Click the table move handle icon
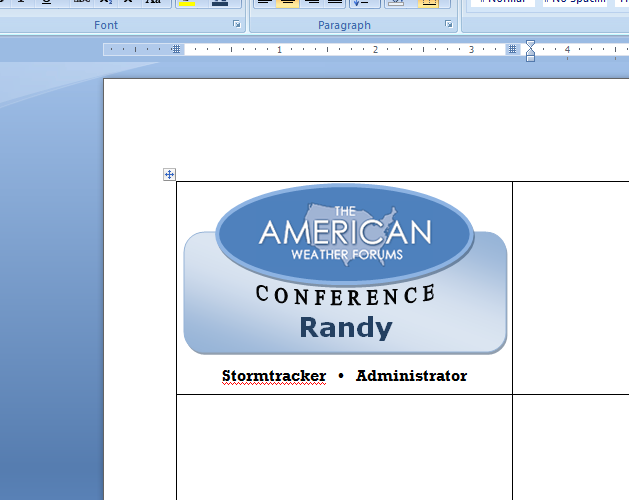Image resolution: width=629 pixels, height=500 pixels. 169,175
